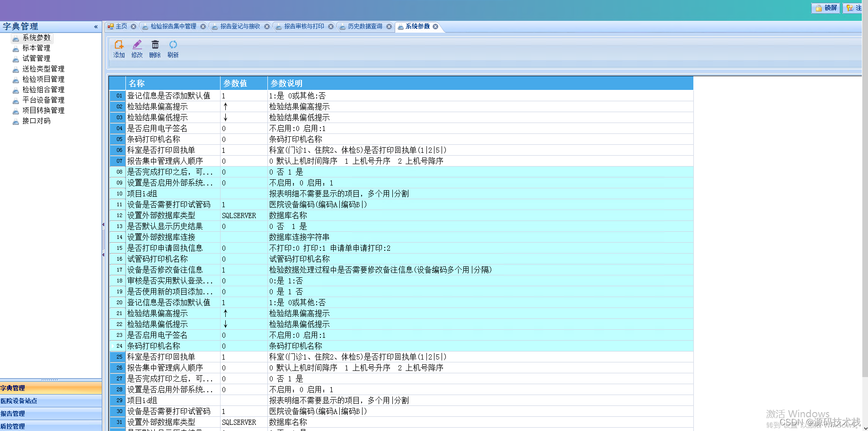Click the 锁屏 lock screen button
868x431 pixels.
(x=826, y=8)
